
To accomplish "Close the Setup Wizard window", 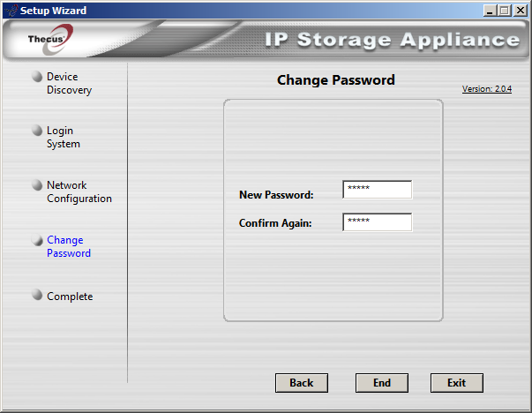I will click(521, 11).
